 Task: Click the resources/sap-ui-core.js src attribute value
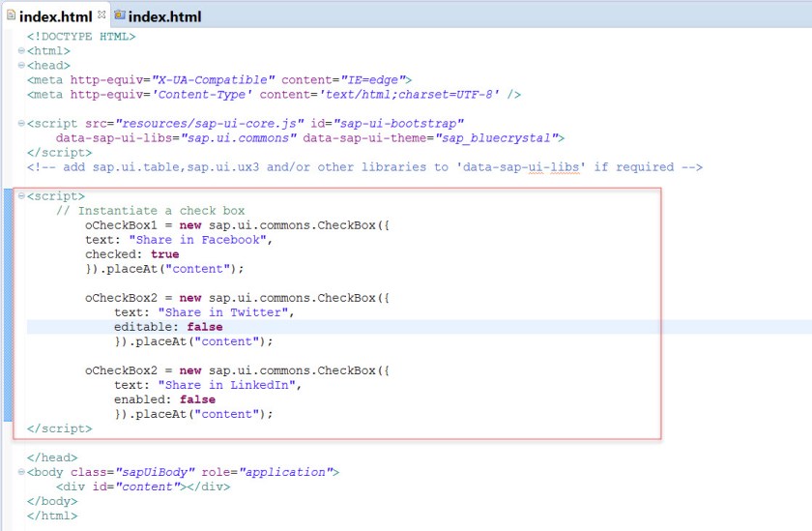(209, 123)
